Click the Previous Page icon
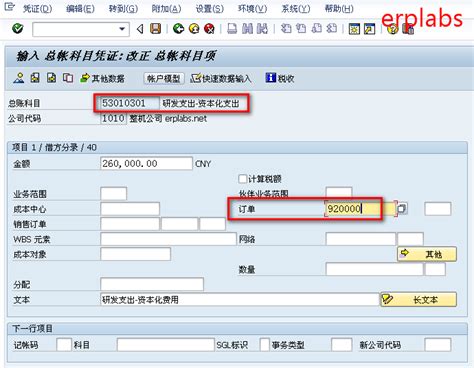 tap(301, 29)
